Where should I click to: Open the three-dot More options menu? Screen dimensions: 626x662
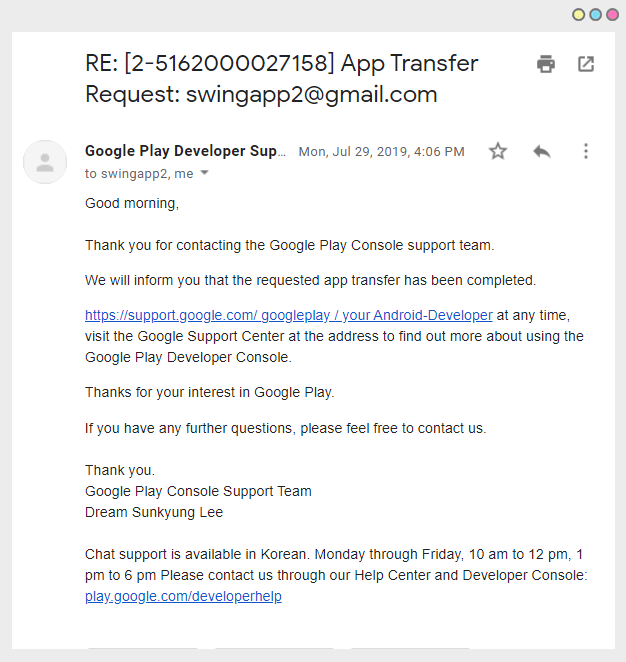pyautogui.click(x=586, y=152)
